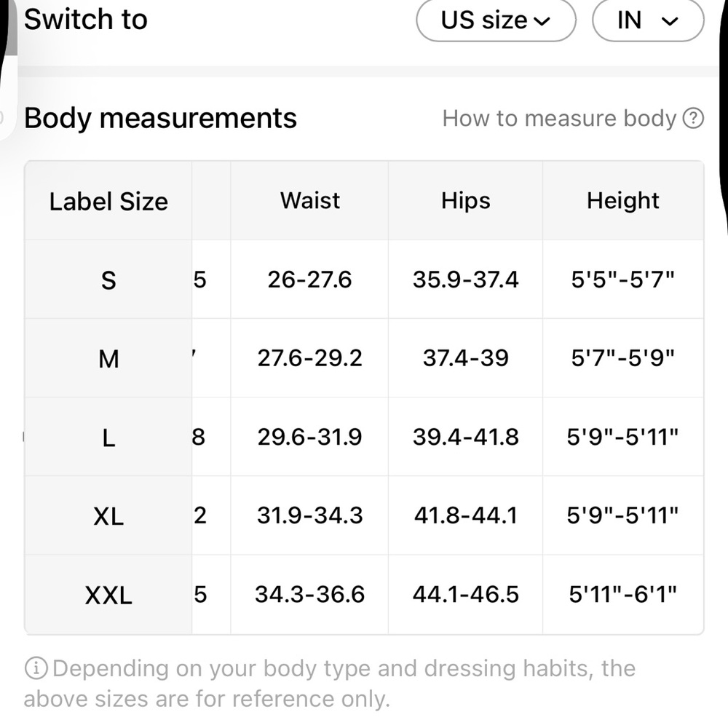Click the Waist column header
Viewport: 728px width, 728px height.
click(x=309, y=201)
